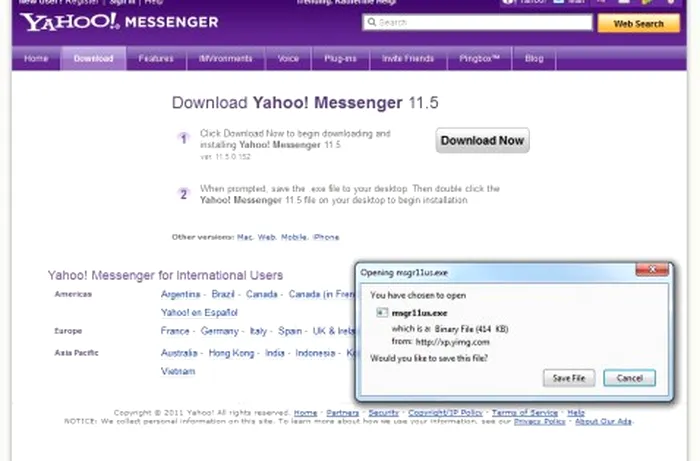The width and height of the screenshot is (700, 461).
Task: Select the Canada link after Brazil
Action: point(262,294)
